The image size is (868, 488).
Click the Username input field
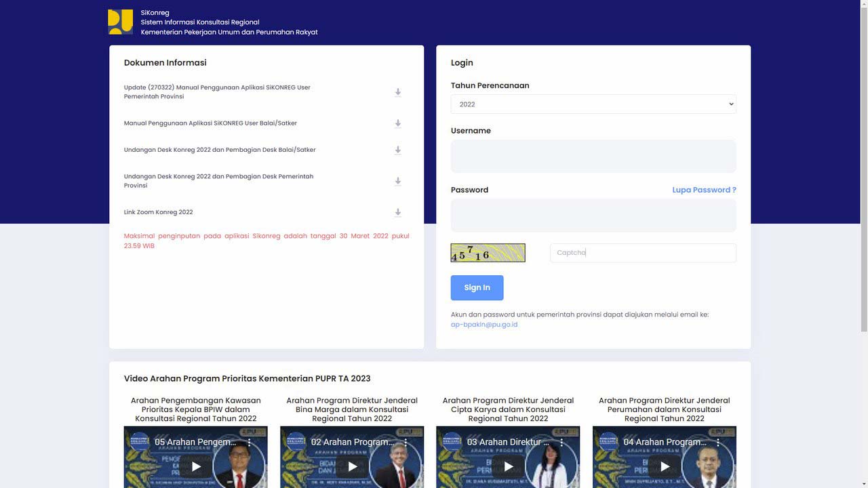[x=593, y=157]
